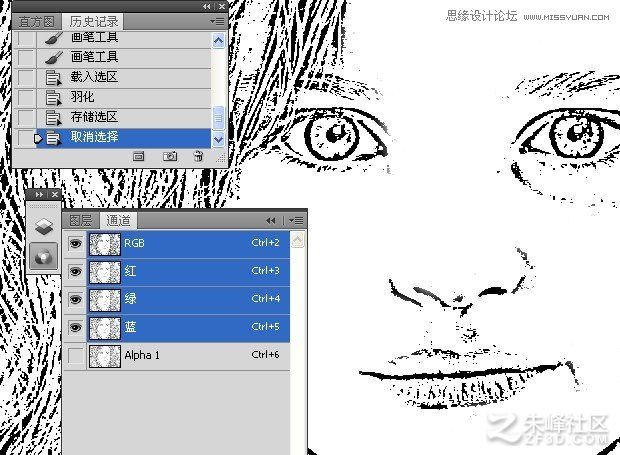620x455 pixels.
Task: Select the 历史记录 tab
Action: 94,22
